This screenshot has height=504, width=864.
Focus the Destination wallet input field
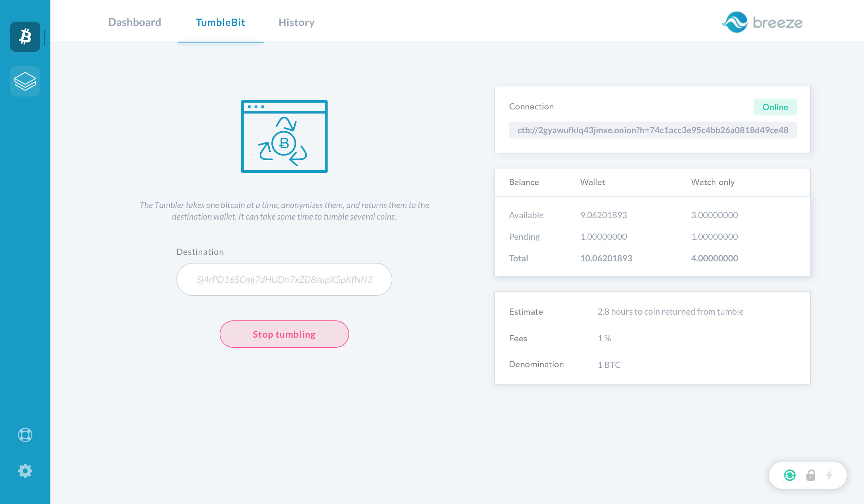point(284,279)
